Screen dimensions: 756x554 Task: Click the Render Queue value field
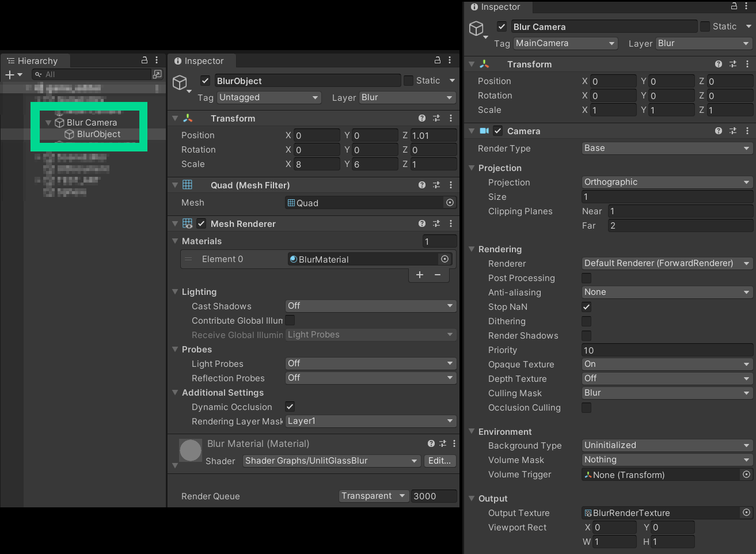(434, 496)
